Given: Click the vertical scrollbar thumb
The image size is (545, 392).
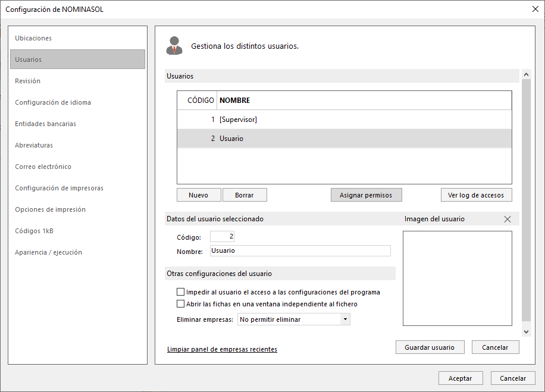Looking at the screenshot, I should click(526, 200).
